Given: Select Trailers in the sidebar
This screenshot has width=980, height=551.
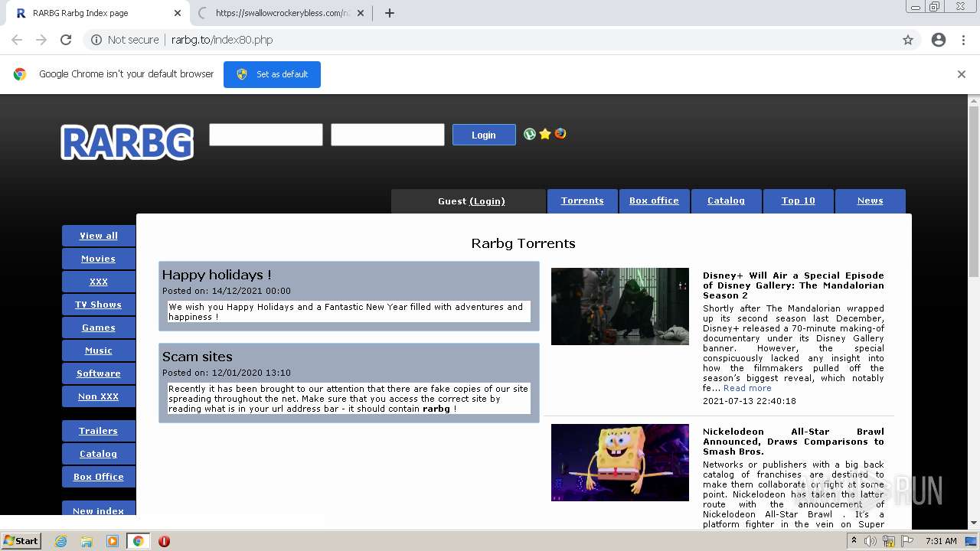Looking at the screenshot, I should coord(99,431).
